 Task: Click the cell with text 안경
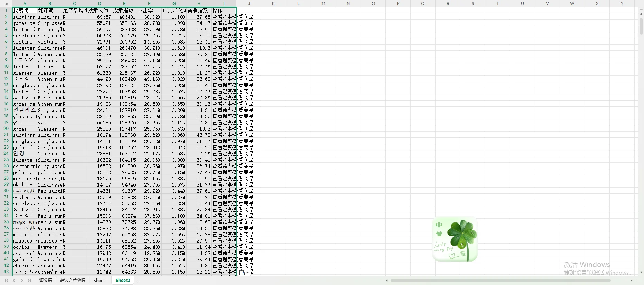[x=25, y=154]
